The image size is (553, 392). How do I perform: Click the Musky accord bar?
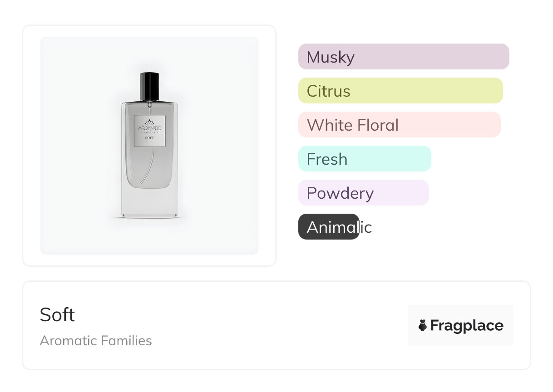click(x=403, y=57)
